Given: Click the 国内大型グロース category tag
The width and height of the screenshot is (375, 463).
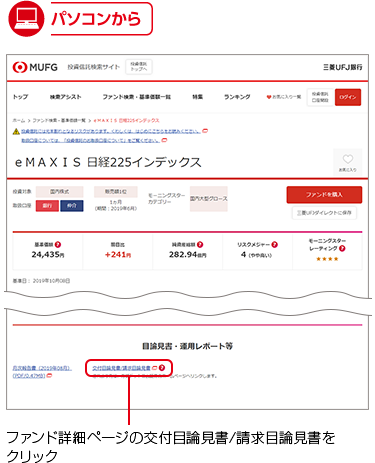Looking at the screenshot, I should [209, 199].
